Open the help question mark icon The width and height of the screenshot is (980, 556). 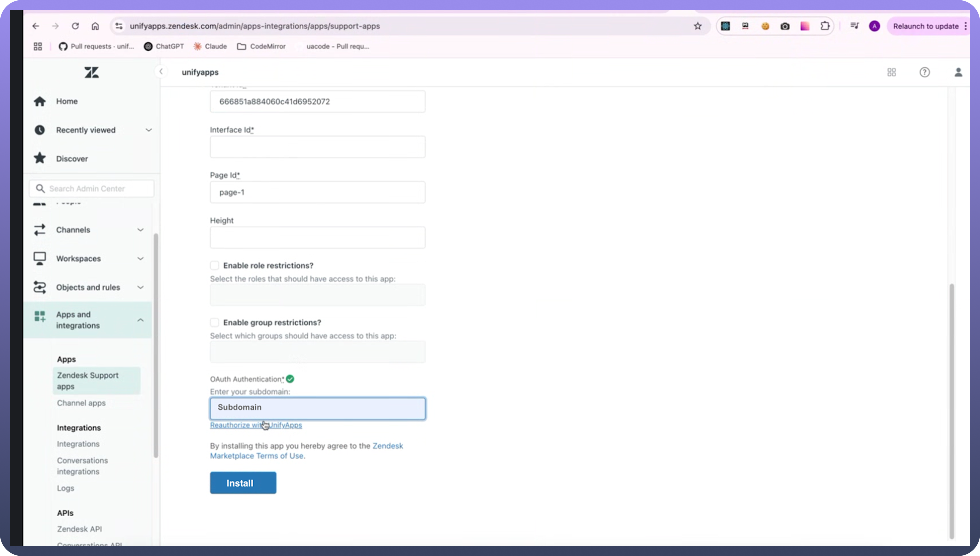924,72
